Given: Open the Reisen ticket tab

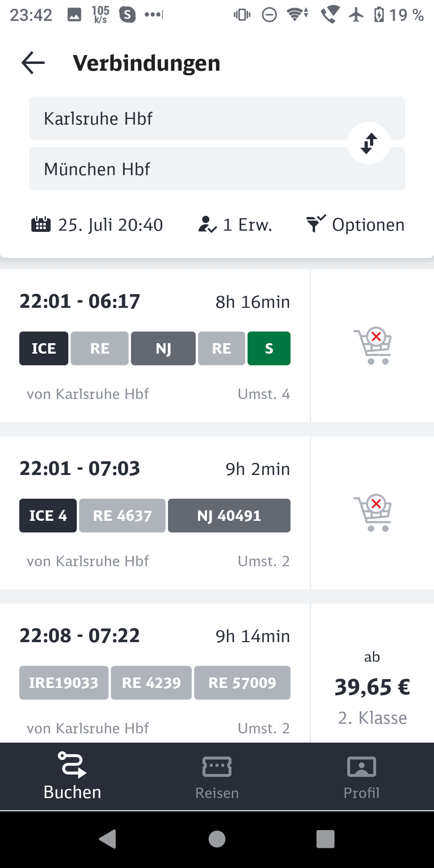Looking at the screenshot, I should (x=217, y=776).
